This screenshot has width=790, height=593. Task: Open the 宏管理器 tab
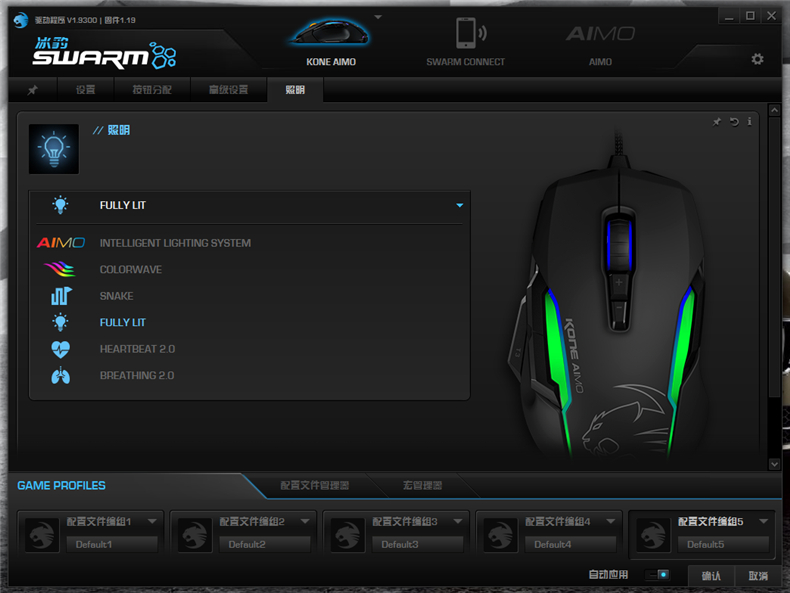pyautogui.click(x=422, y=485)
